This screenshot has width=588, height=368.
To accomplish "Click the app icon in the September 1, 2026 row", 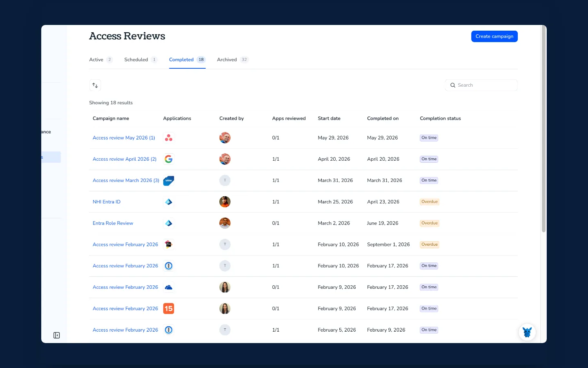I will pyautogui.click(x=169, y=245).
